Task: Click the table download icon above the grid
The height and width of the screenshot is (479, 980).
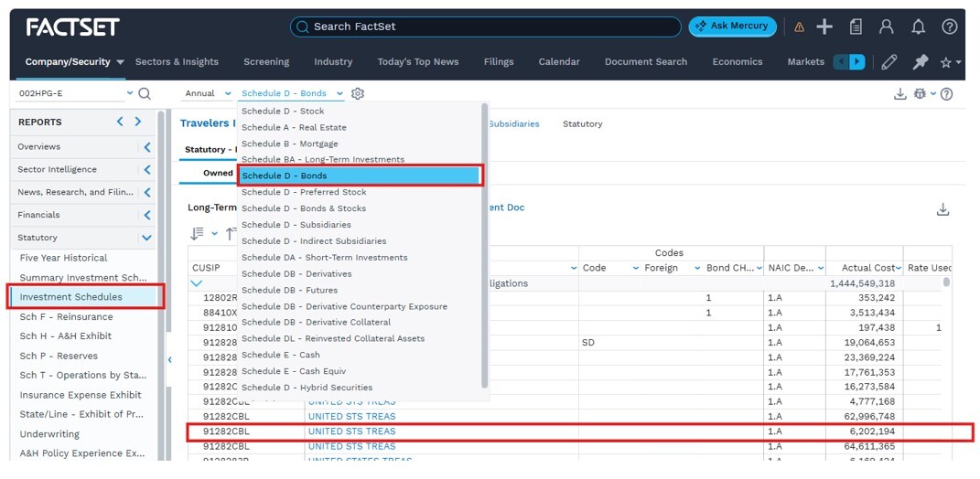Action: click(942, 210)
